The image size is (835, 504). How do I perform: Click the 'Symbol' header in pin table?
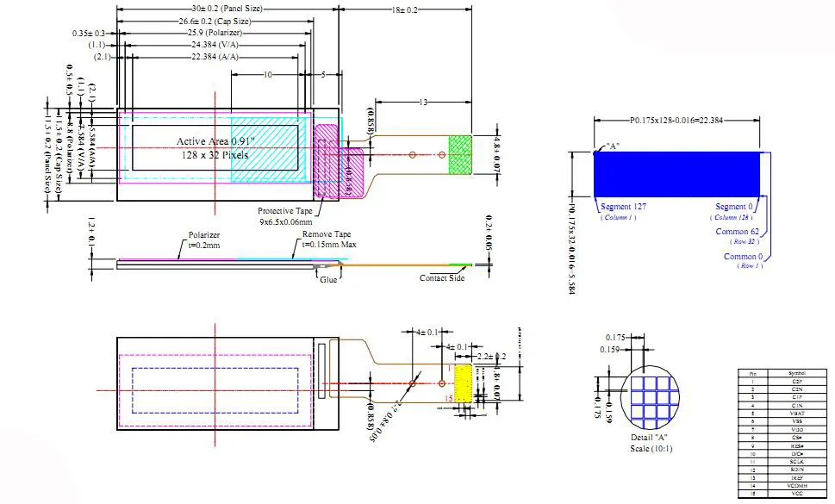pyautogui.click(x=797, y=374)
